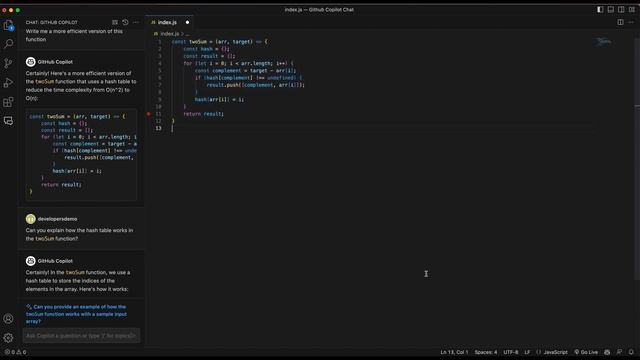Click 'CHAT: GITHUB COPILOT' panel title

pyautogui.click(x=51, y=22)
